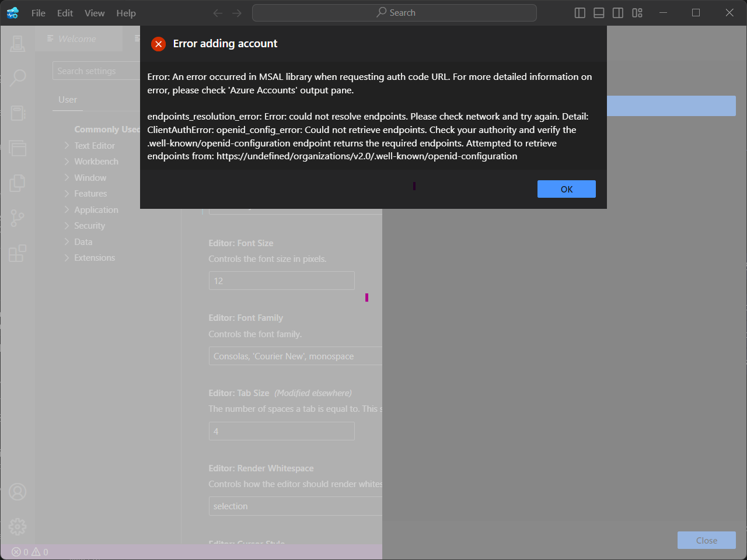This screenshot has height=560, width=747.
Task: Select the User settings tab
Action: [x=68, y=100]
